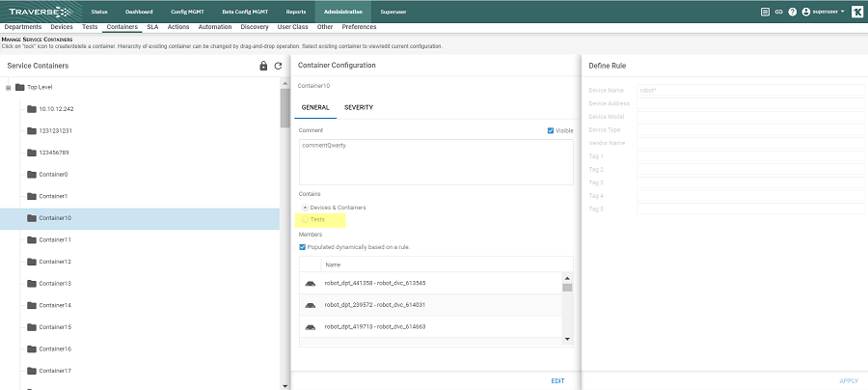Switch to the SEVERITY tab

pos(359,107)
